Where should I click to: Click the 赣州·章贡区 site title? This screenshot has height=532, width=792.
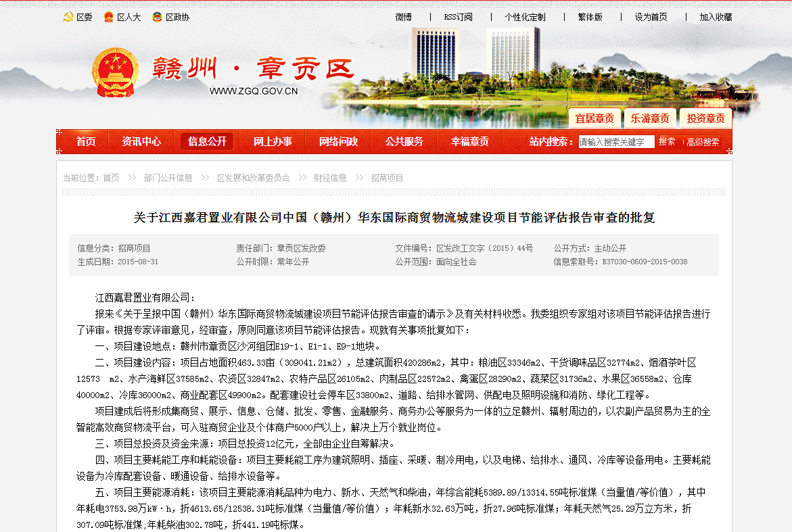tap(253, 68)
